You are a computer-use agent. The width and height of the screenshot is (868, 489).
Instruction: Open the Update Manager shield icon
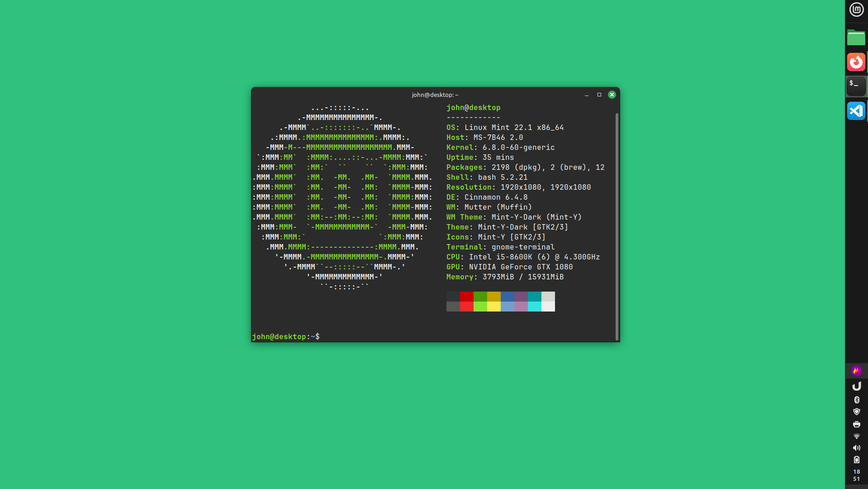coord(856,412)
